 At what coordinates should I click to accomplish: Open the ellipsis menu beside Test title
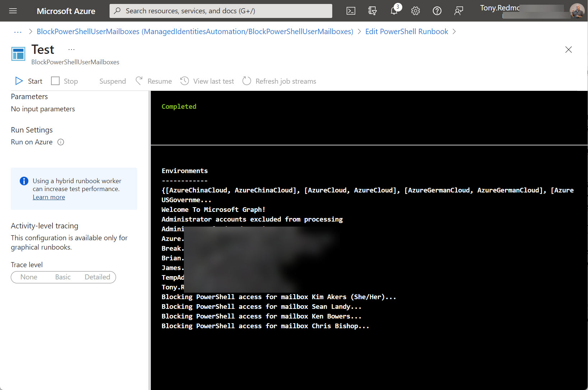coord(71,50)
